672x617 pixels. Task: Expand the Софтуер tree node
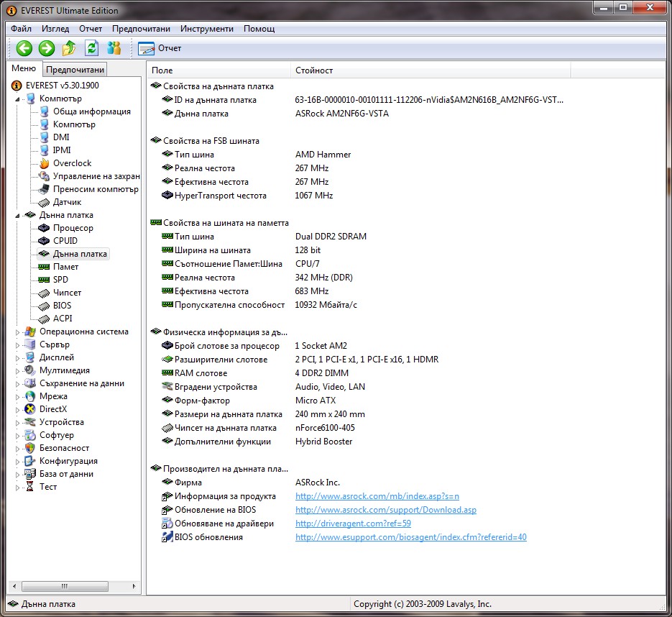coord(17,436)
